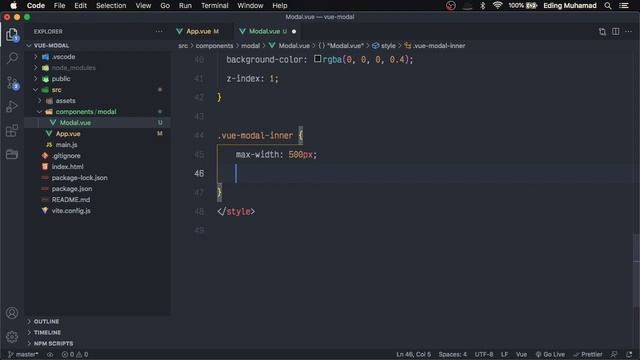Click the open changes compare icon
The width and height of the screenshot is (640, 360).
(602, 31)
